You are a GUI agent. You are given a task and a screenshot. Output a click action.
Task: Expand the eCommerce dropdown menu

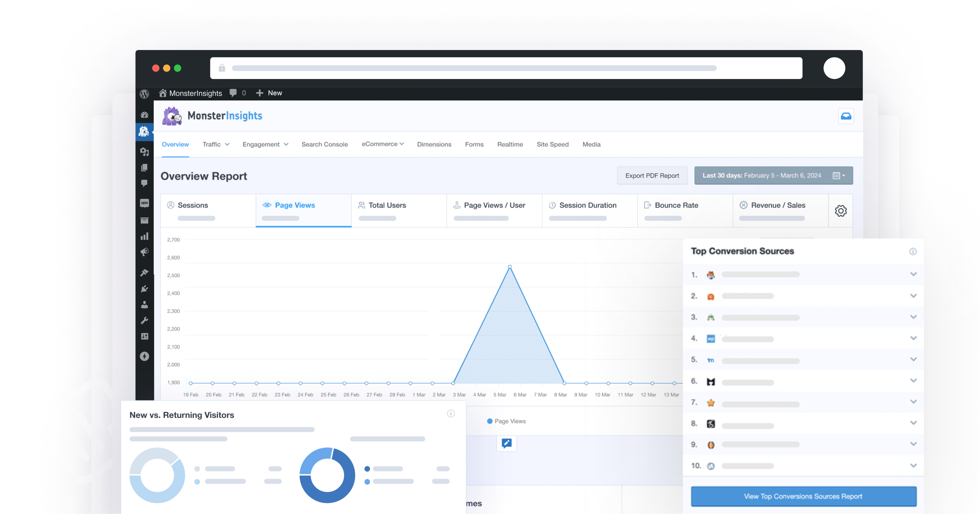tap(382, 144)
